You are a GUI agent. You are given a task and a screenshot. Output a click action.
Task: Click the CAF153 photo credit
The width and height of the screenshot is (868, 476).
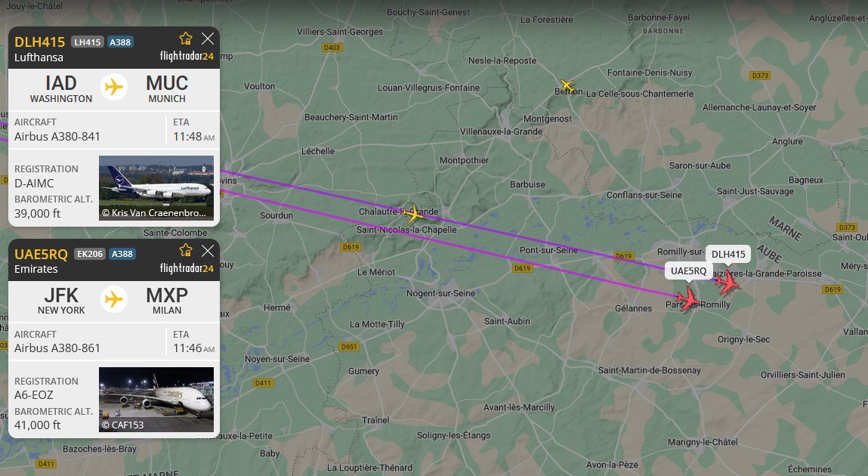point(122,425)
